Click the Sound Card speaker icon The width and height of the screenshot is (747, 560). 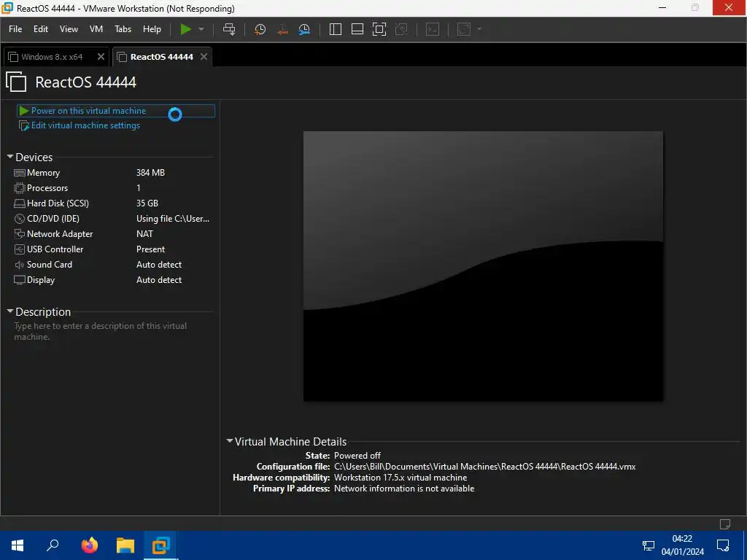pos(20,264)
